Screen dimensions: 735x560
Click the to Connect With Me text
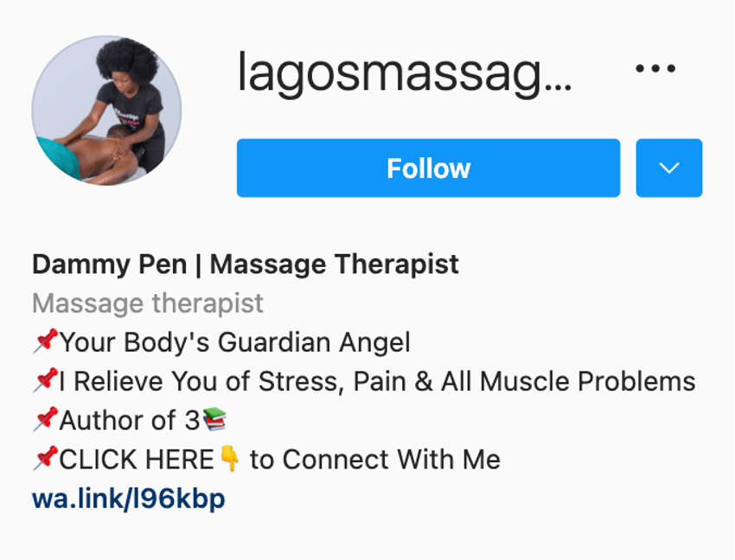375,459
